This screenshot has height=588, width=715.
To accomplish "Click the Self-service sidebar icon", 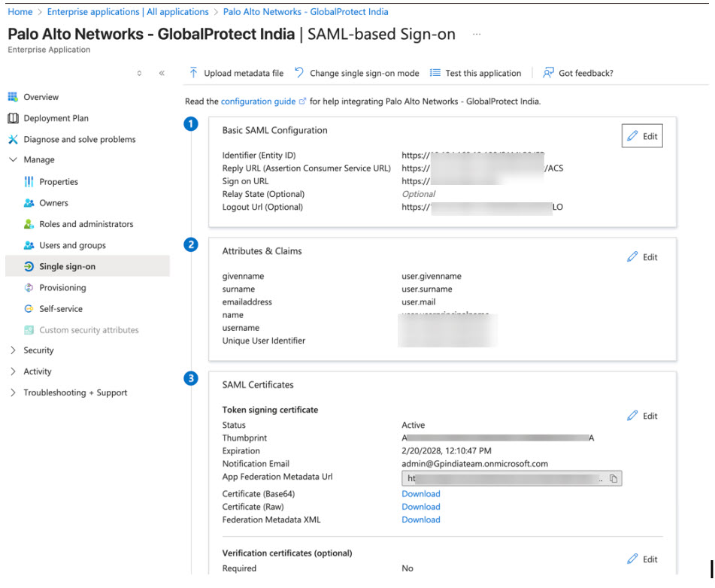I will click(x=29, y=308).
